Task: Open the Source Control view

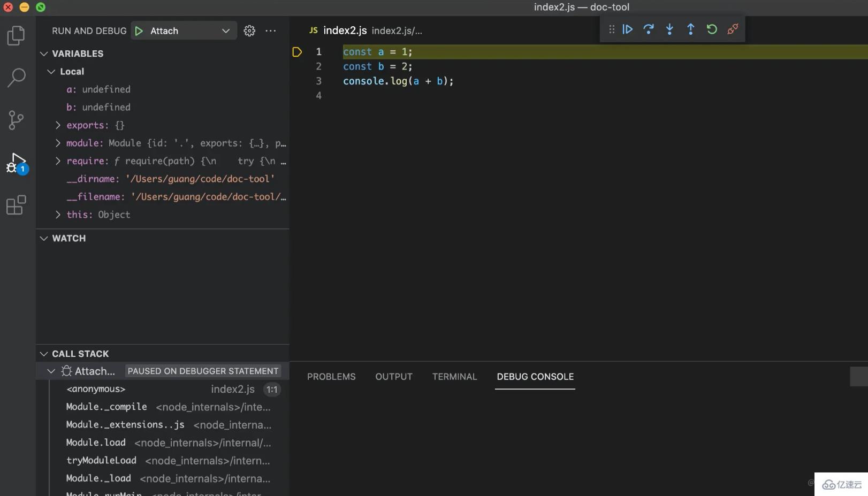Action: point(16,120)
